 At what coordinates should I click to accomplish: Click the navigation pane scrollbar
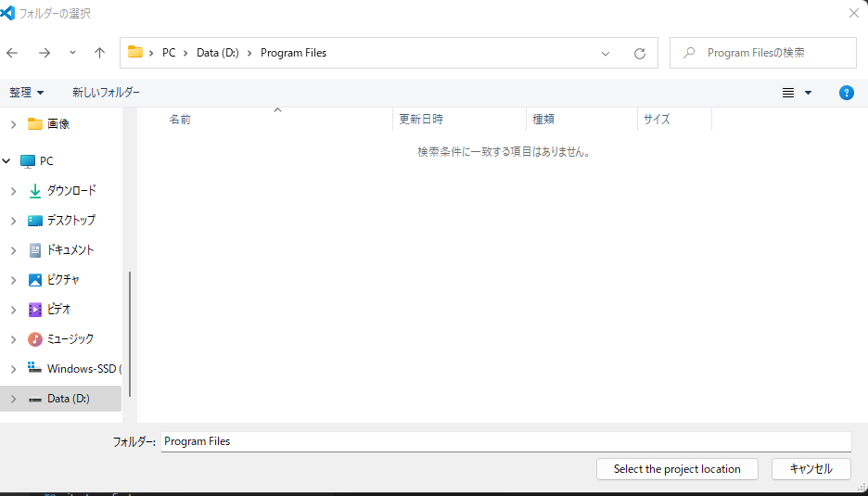click(x=130, y=334)
